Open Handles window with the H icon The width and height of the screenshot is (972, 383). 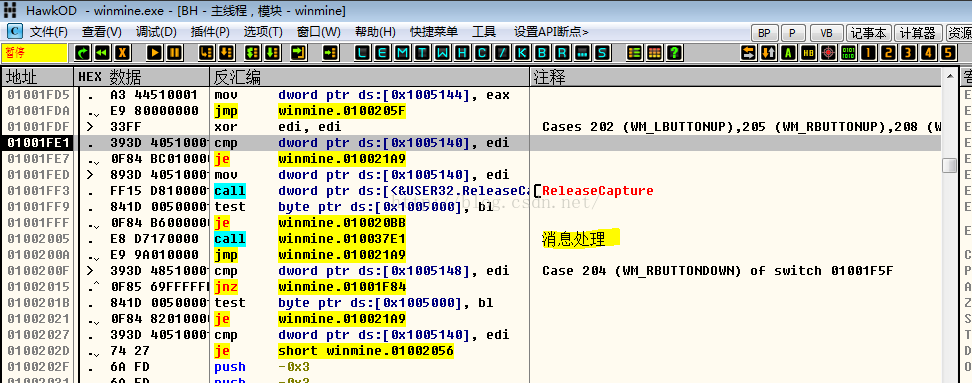tap(462, 53)
